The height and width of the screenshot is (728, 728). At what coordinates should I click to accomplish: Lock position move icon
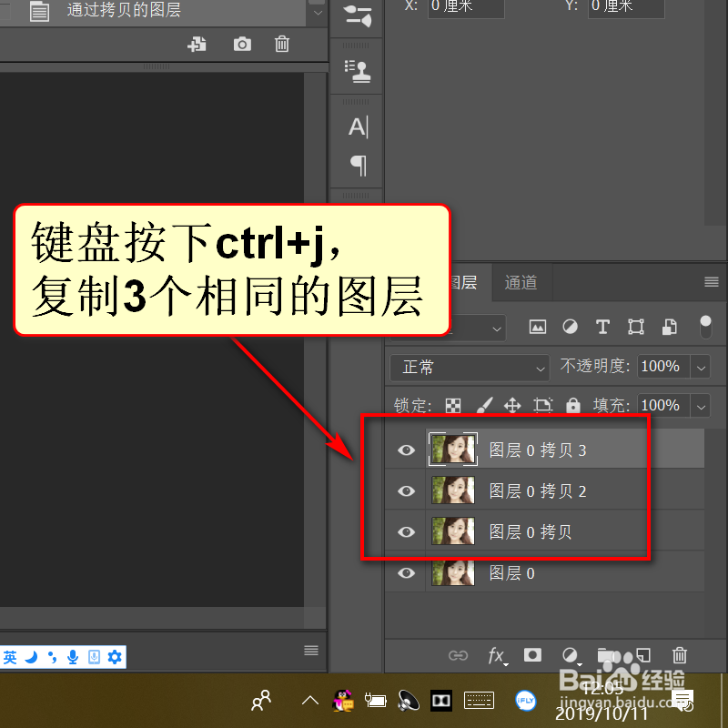512,405
